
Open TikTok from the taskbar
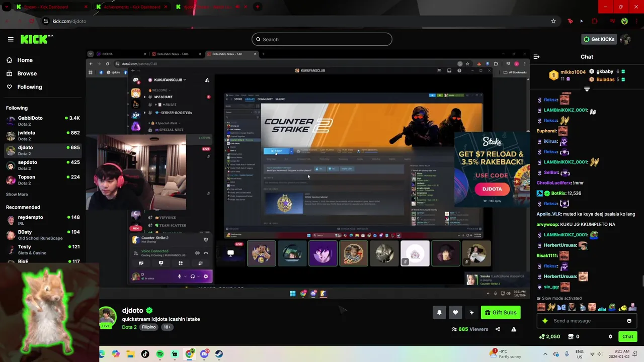145,354
